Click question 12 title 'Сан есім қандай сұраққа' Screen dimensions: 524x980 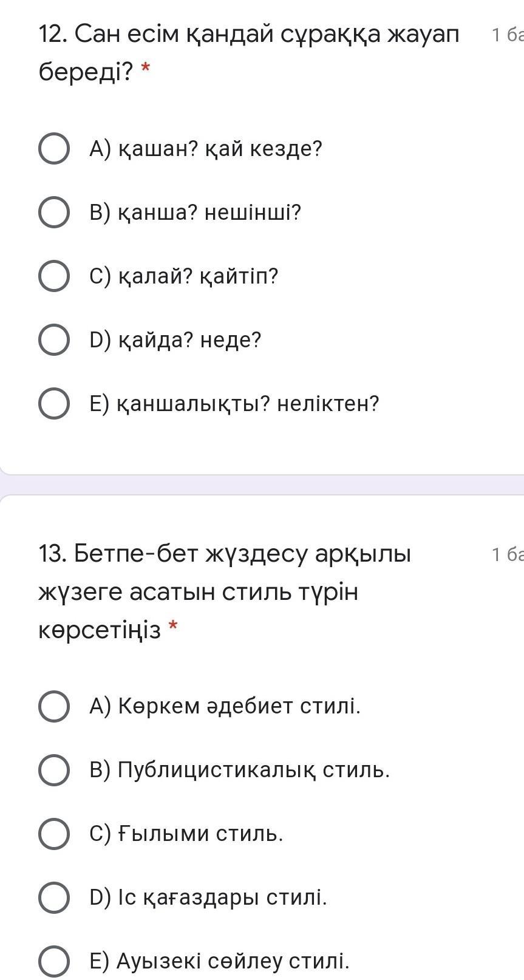249,36
